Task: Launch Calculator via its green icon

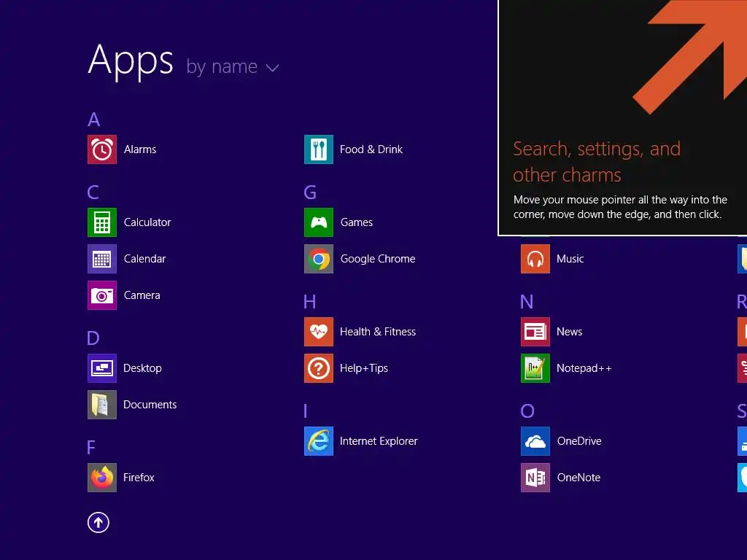Action: [102, 222]
